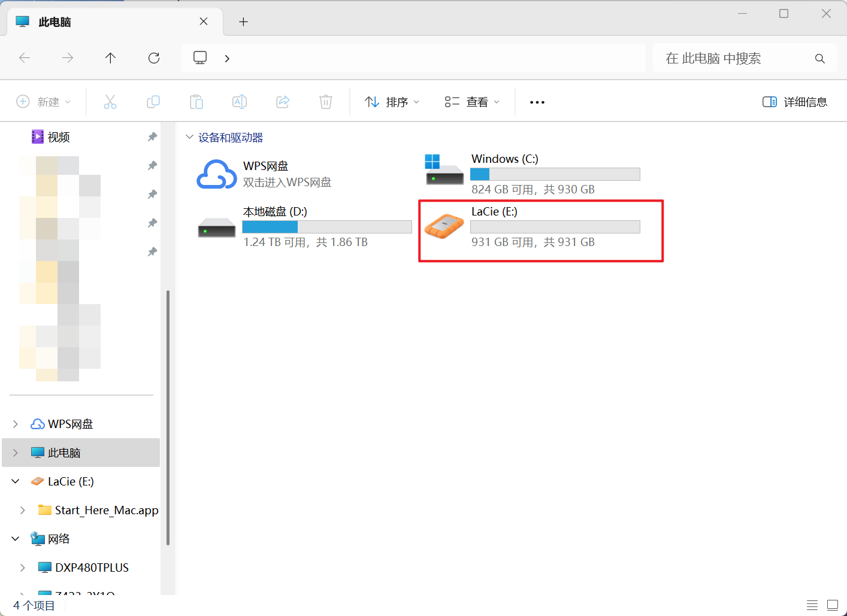Click the Forward navigation arrow
Image resolution: width=847 pixels, height=616 pixels.
click(68, 58)
